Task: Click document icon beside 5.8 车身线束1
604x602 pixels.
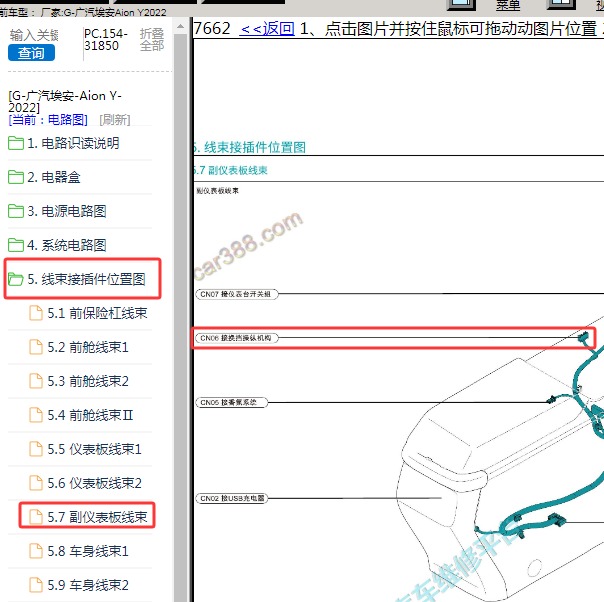Action: 36,551
